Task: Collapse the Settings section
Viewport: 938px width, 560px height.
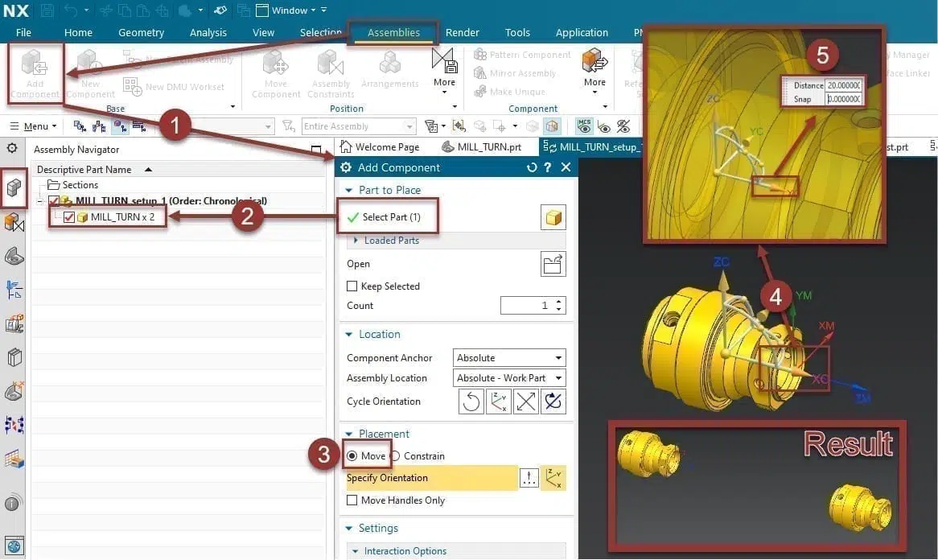Action: 349,529
